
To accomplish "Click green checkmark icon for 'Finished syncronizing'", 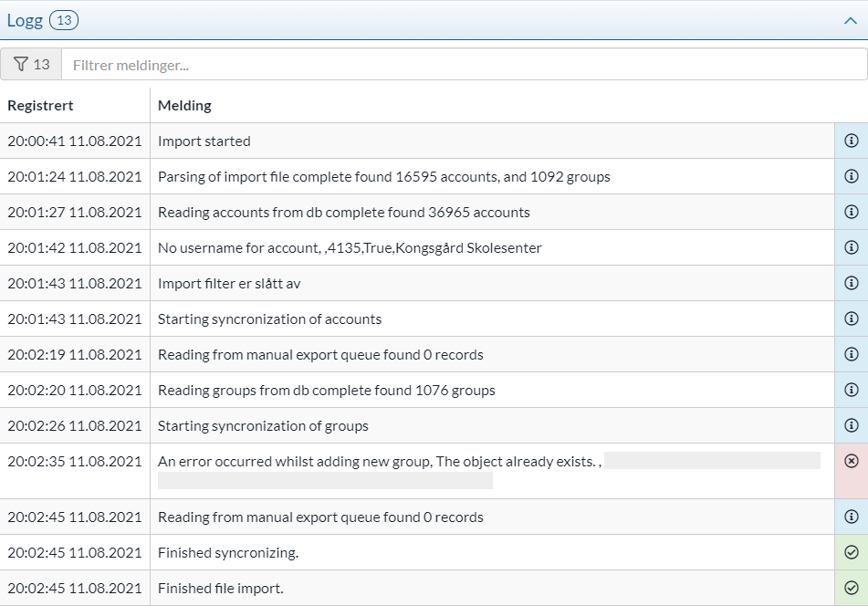I will (x=851, y=552).
